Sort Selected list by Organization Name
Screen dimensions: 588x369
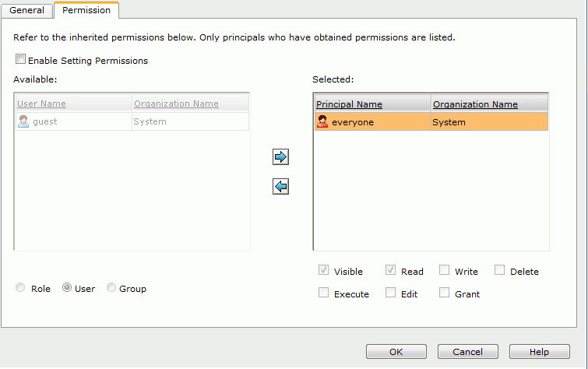pos(475,104)
